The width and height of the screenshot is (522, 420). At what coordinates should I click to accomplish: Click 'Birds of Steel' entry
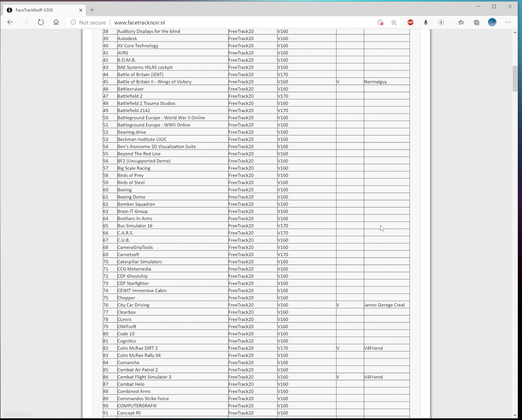[x=131, y=183]
